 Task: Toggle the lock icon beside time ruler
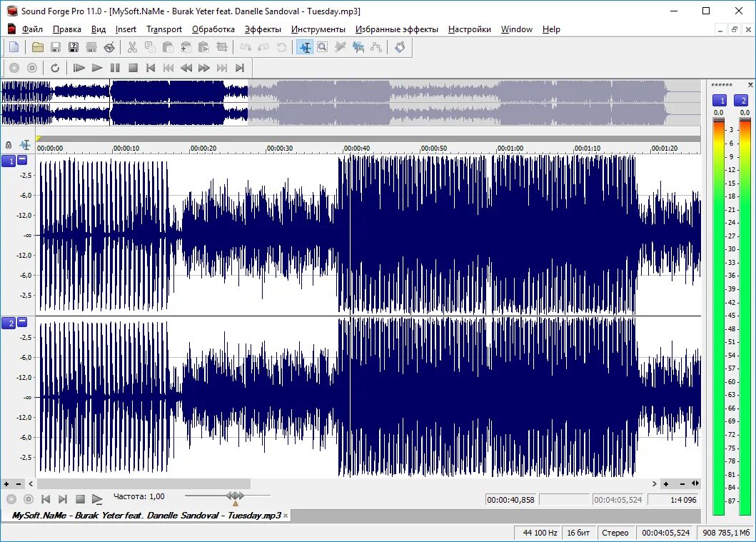[8, 145]
